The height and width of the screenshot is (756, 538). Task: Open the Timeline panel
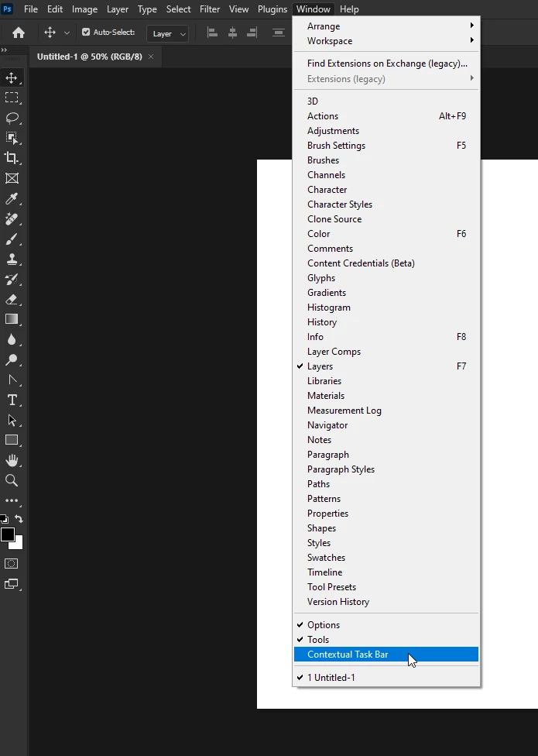pyautogui.click(x=387, y=572)
